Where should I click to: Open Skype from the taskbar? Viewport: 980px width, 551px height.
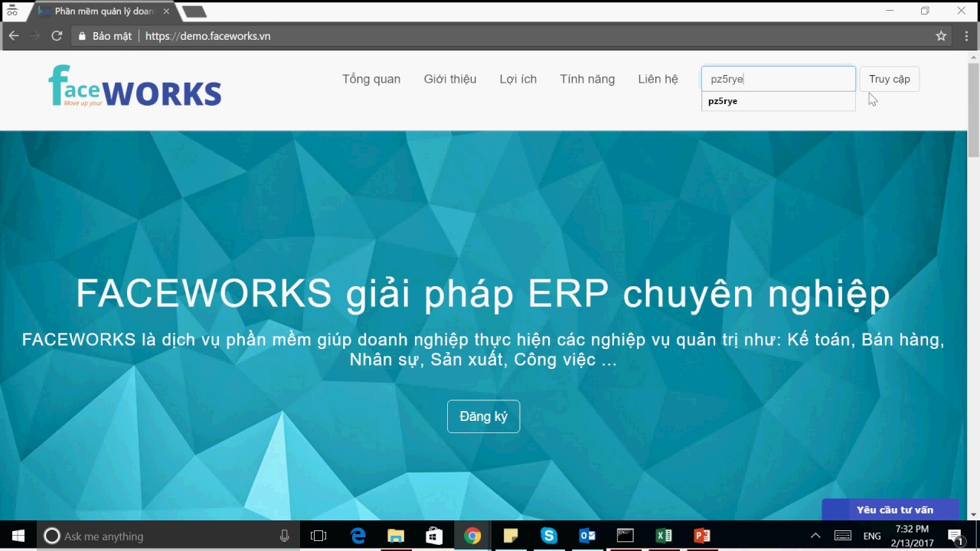point(549,536)
